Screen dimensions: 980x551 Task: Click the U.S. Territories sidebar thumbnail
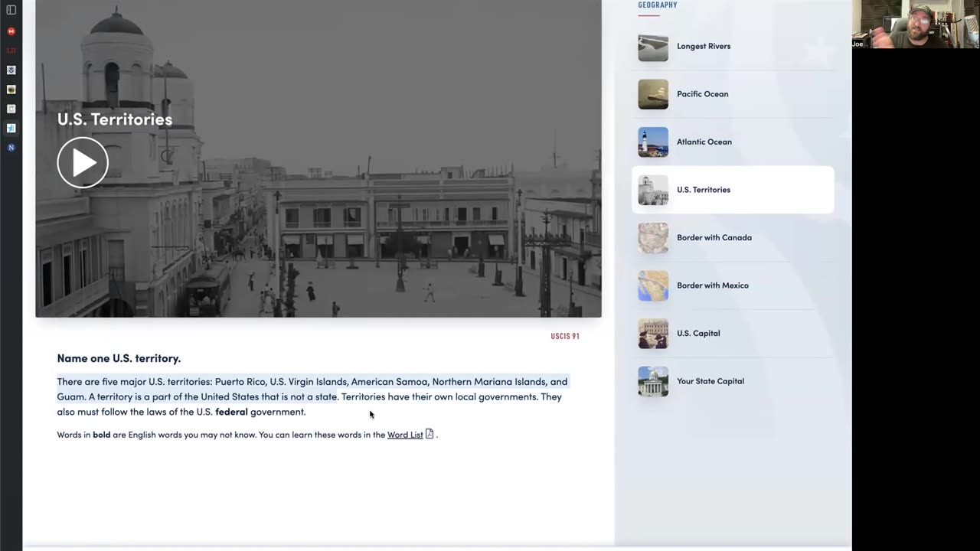pos(653,190)
